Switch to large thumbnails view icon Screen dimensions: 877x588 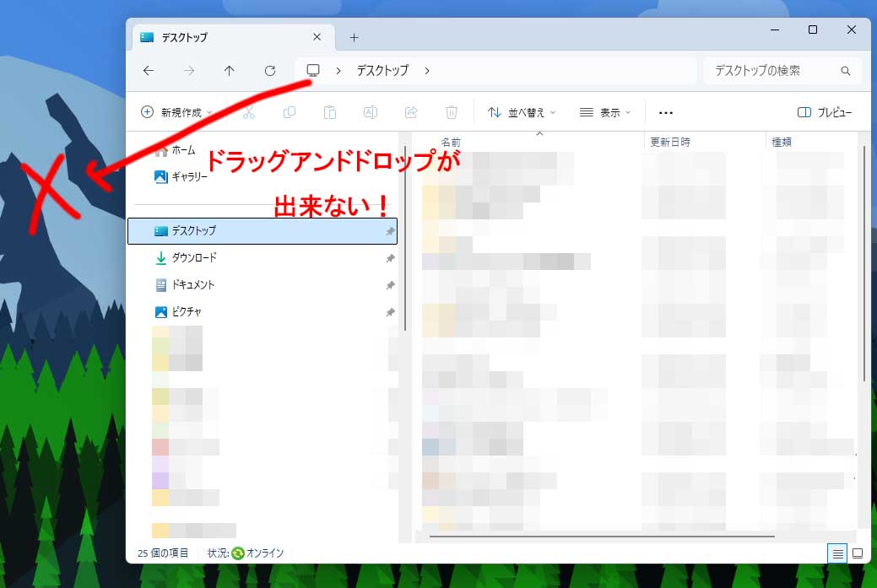(858, 553)
